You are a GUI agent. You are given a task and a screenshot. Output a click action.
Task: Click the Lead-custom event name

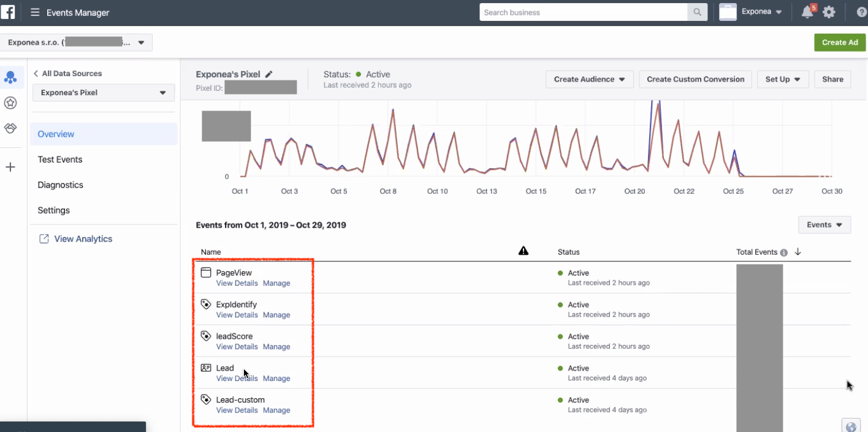pyautogui.click(x=240, y=399)
